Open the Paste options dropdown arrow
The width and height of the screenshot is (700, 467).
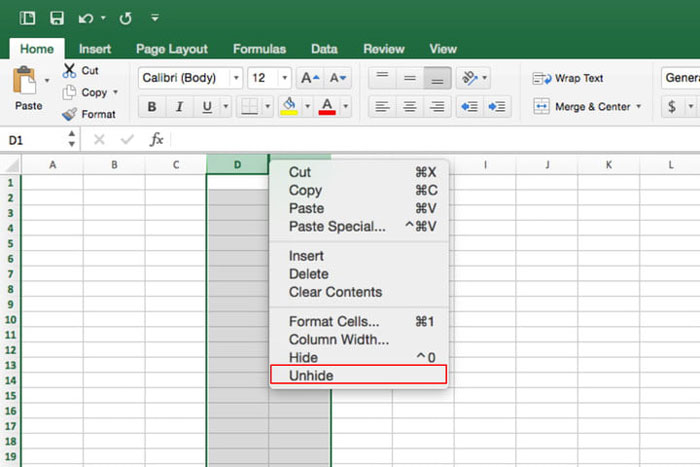[x=47, y=81]
